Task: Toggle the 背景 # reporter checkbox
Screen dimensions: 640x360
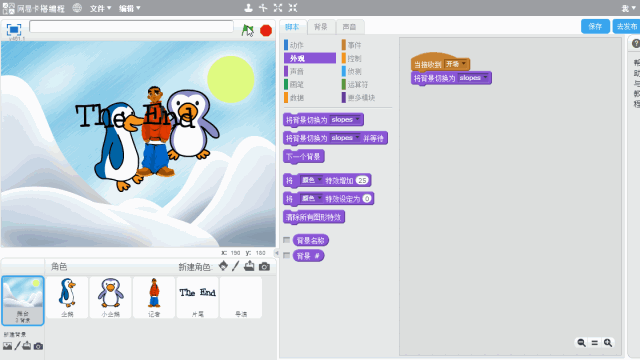Action: pos(287,256)
